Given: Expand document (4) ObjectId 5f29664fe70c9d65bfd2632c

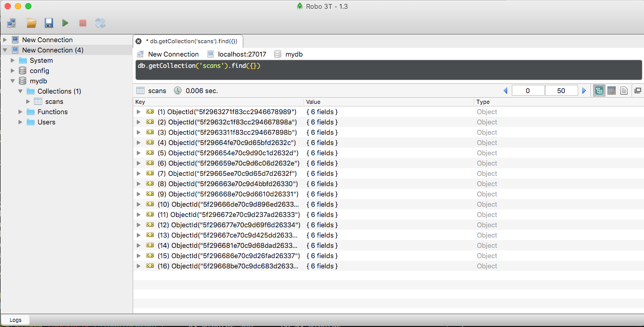Looking at the screenshot, I should coord(138,142).
